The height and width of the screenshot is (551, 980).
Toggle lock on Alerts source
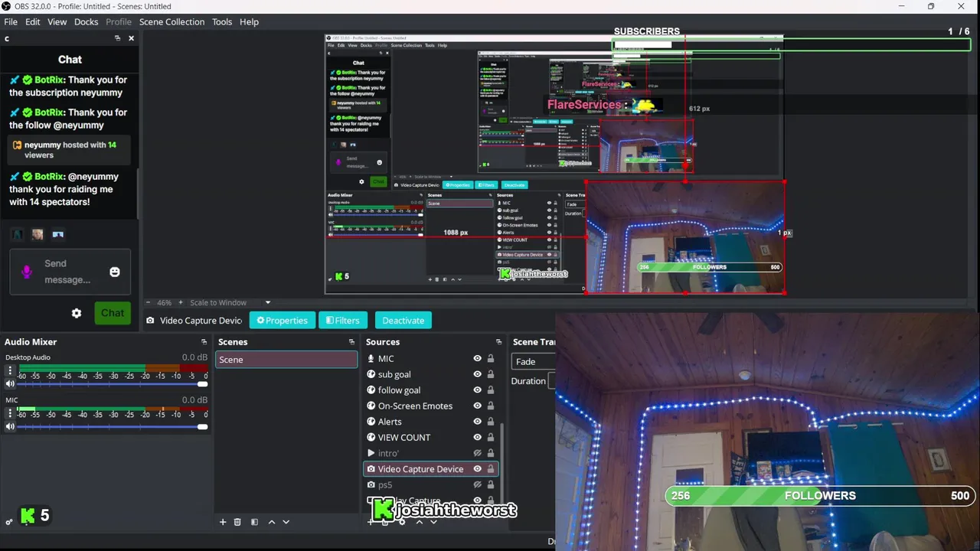tap(491, 422)
